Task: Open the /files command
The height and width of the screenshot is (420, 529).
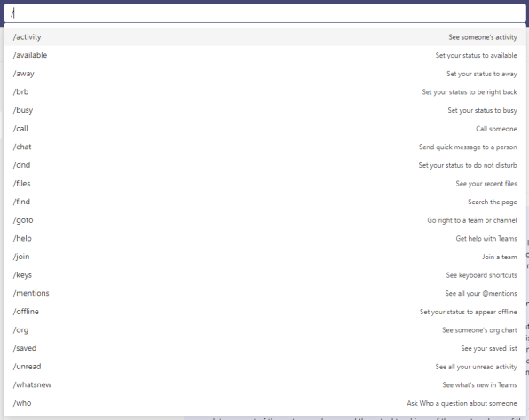Action: pos(264,183)
